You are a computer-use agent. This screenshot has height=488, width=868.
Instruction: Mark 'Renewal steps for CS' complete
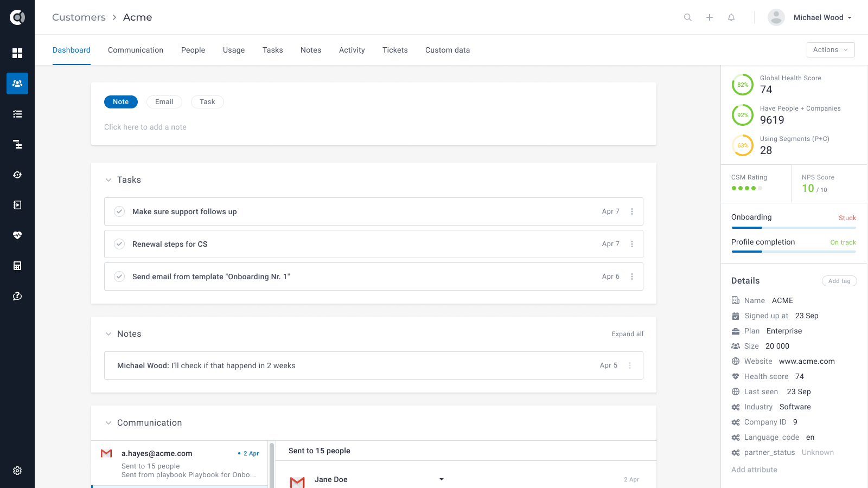(119, 244)
